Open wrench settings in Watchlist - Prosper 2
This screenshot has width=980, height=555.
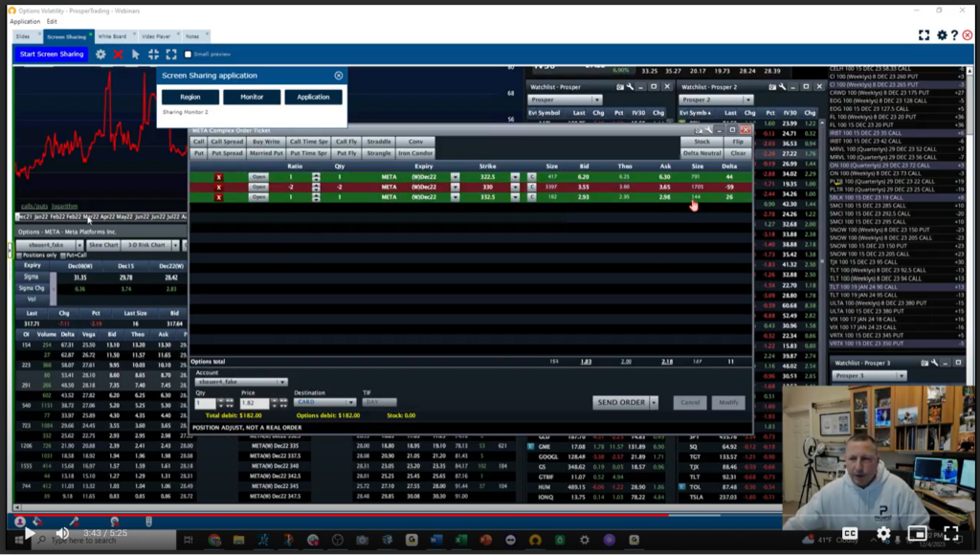point(783,87)
